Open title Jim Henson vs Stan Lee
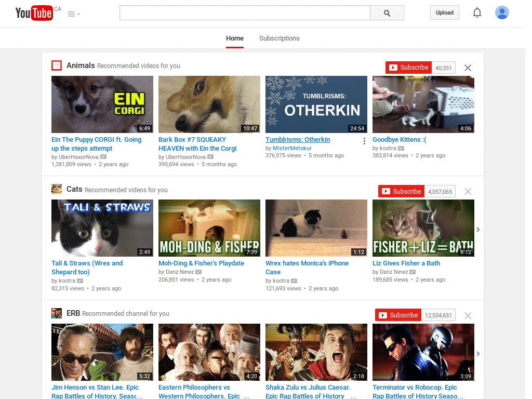The image size is (532, 399). tap(97, 391)
